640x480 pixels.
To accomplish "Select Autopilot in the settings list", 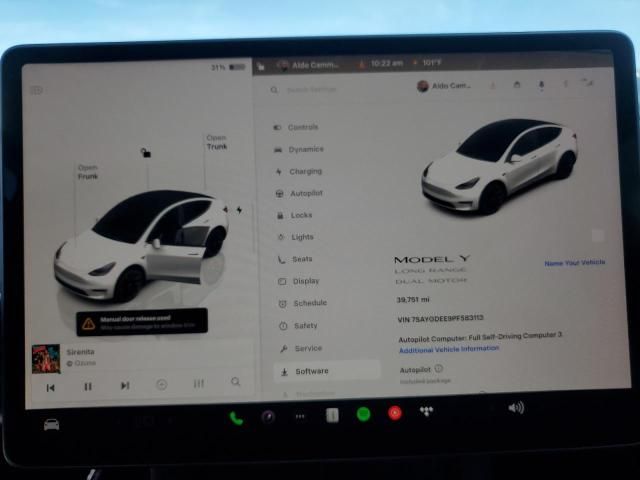I will [306, 193].
